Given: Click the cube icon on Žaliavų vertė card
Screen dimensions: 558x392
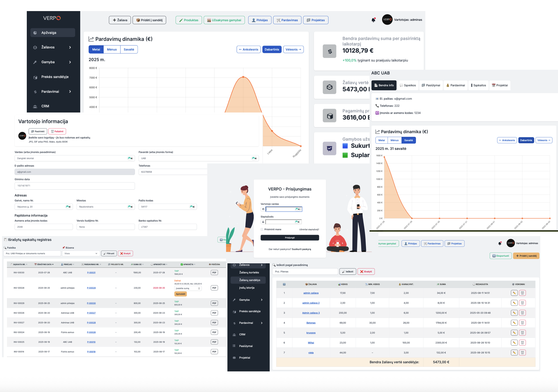Looking at the screenshot, I should pos(329,87).
